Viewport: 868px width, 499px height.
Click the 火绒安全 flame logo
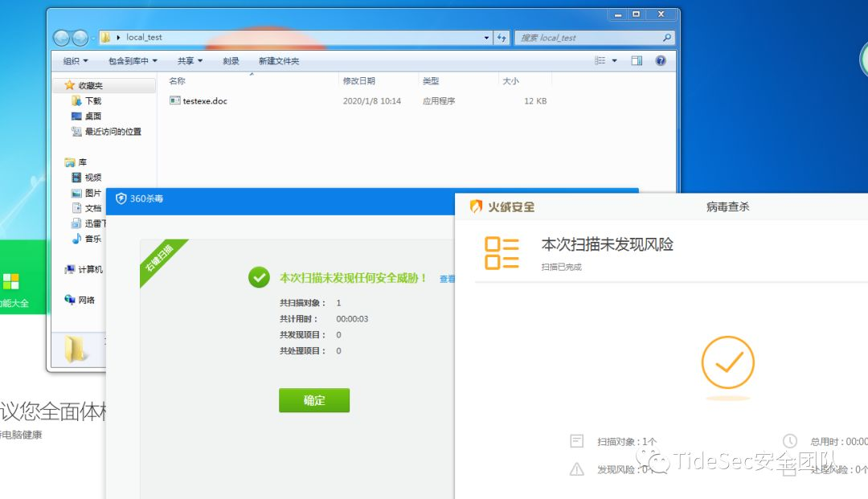476,207
